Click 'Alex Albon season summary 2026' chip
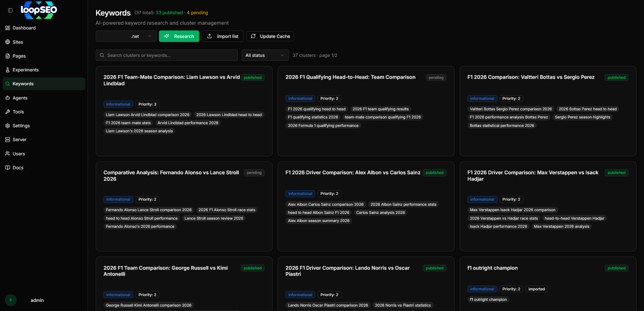 319,221
